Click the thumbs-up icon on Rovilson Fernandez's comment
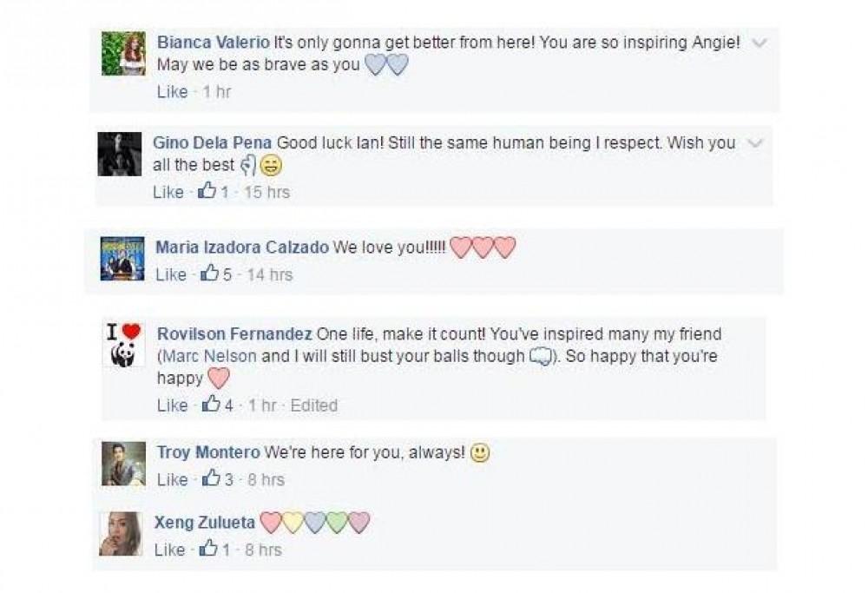 pos(212,405)
